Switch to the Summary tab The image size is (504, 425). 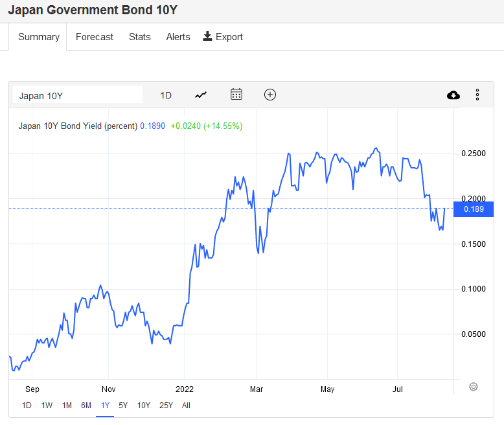pos(39,37)
